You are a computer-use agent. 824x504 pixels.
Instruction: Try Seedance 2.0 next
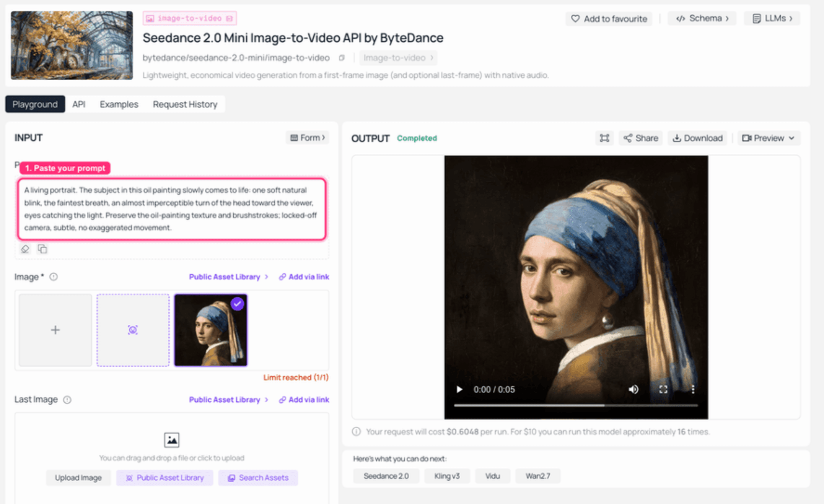coord(386,476)
